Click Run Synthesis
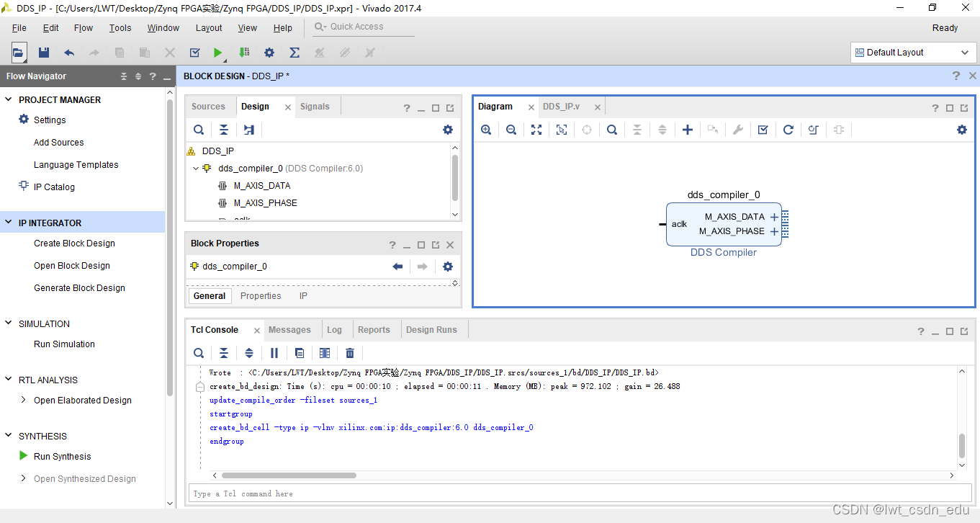This screenshot has height=523, width=980. click(62, 457)
